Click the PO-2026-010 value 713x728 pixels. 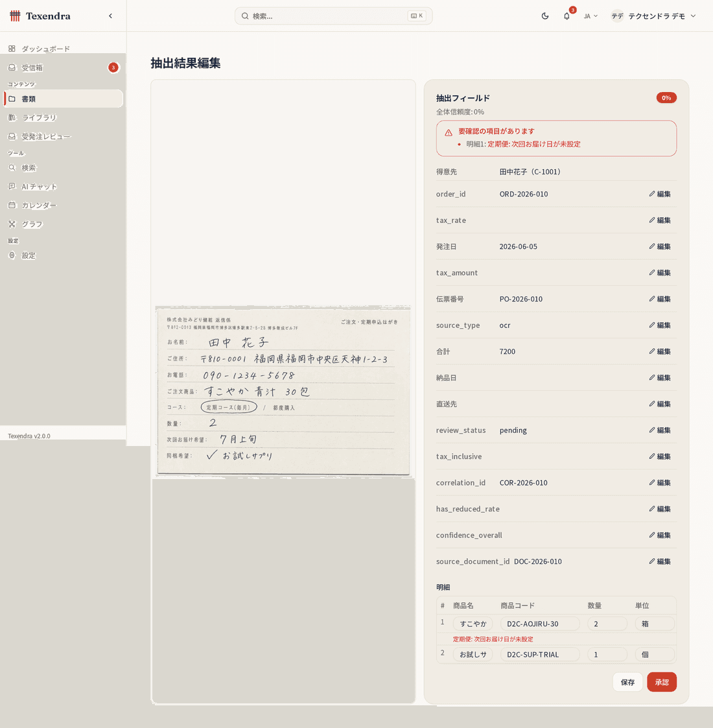coord(521,299)
